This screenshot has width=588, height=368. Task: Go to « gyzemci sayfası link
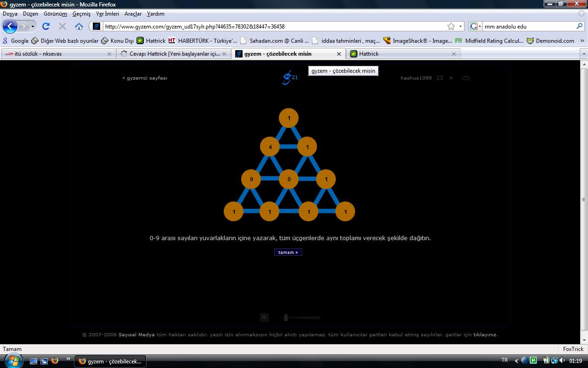pos(145,78)
